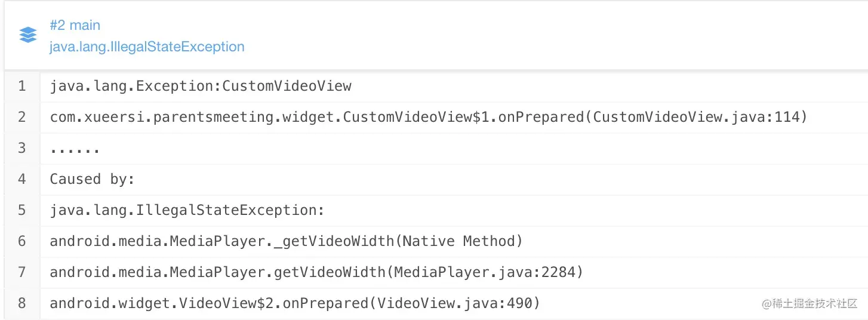The width and height of the screenshot is (868, 320).
Task: Select line number 4 in the gutter
Action: 22,179
